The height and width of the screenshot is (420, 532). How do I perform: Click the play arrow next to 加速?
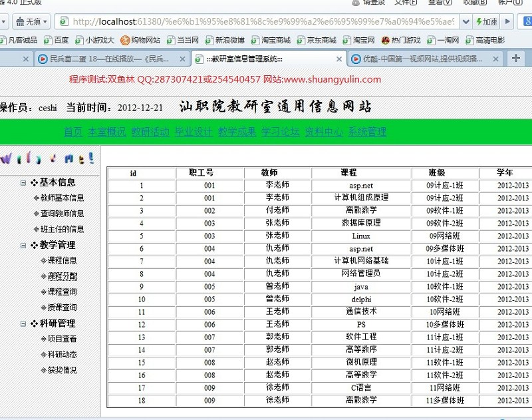click(x=507, y=22)
